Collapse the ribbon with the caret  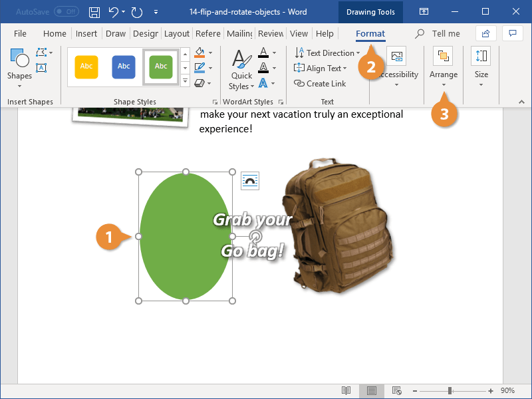[x=521, y=102]
